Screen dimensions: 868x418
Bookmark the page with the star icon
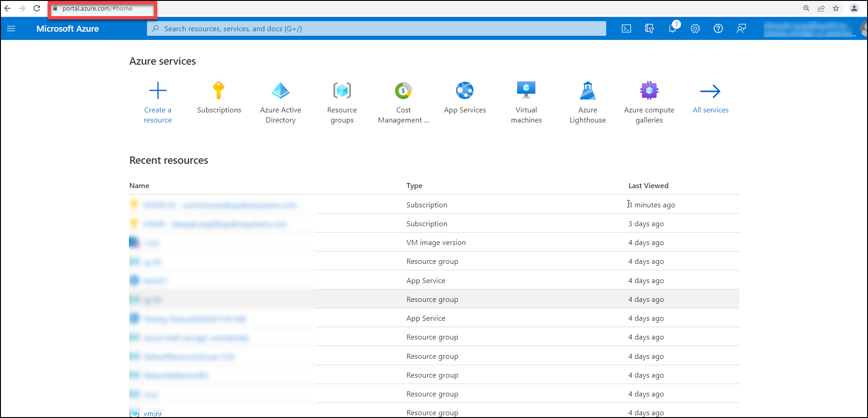coord(836,8)
